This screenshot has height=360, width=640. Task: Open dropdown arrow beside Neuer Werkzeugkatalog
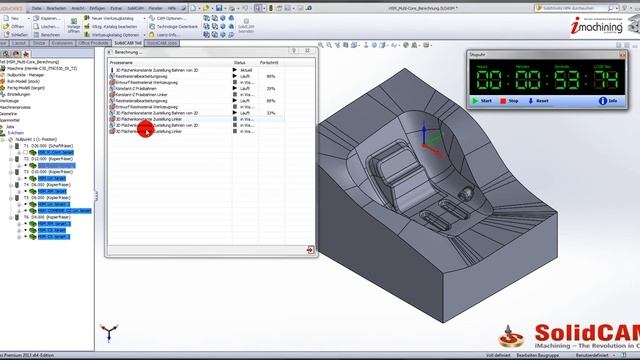144,18
